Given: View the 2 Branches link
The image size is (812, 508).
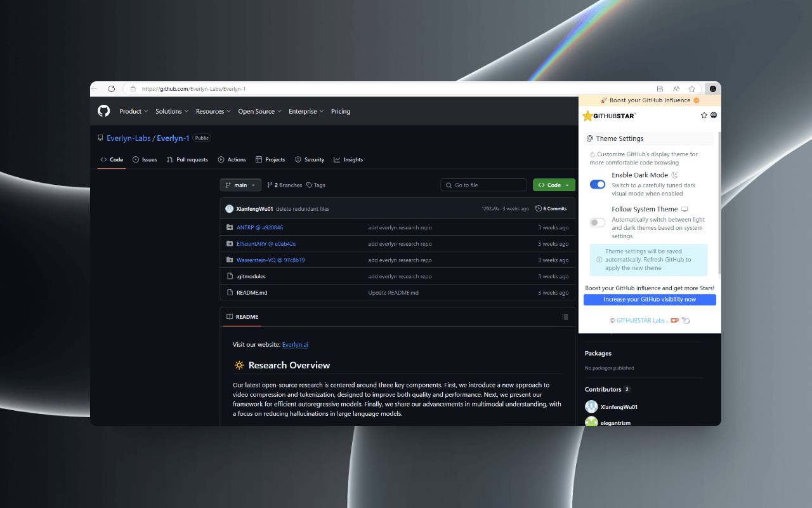Looking at the screenshot, I should (x=284, y=185).
